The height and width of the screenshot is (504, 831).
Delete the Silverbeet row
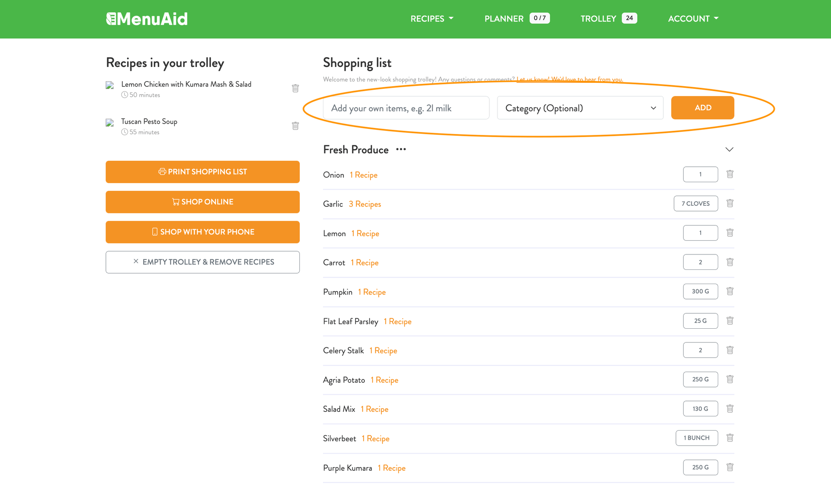click(x=730, y=438)
